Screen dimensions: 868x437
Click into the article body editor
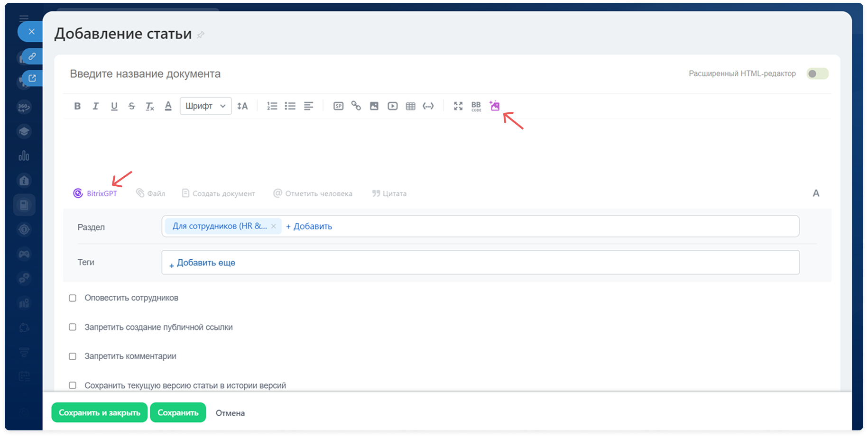click(447, 149)
